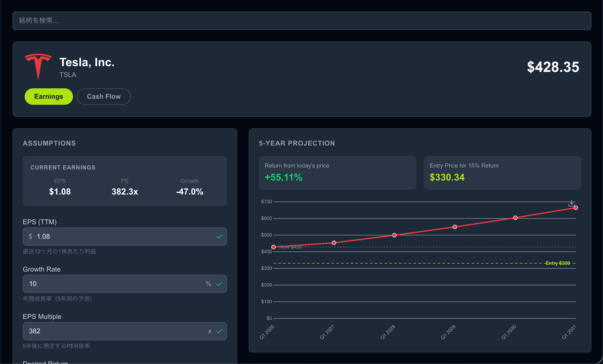Image resolution: width=603 pixels, height=364 pixels.
Task: Click the Q1 2031 x-axis label
Action: coord(569,332)
